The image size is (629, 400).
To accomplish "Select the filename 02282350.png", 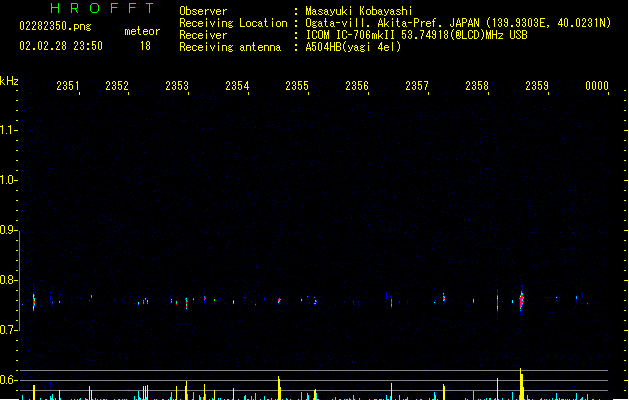I will (55, 26).
